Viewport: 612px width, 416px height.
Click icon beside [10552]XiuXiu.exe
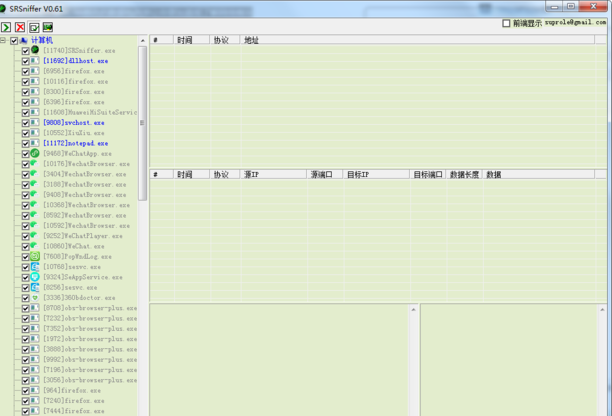[35, 133]
